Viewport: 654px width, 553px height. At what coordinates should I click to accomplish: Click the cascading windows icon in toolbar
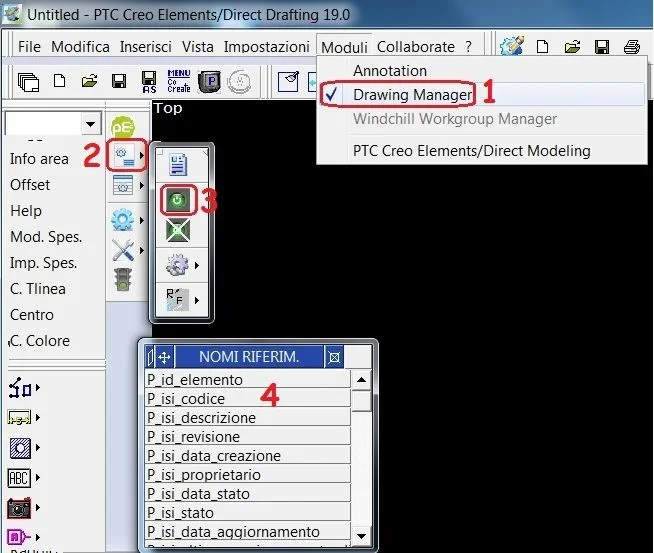[x=28, y=81]
